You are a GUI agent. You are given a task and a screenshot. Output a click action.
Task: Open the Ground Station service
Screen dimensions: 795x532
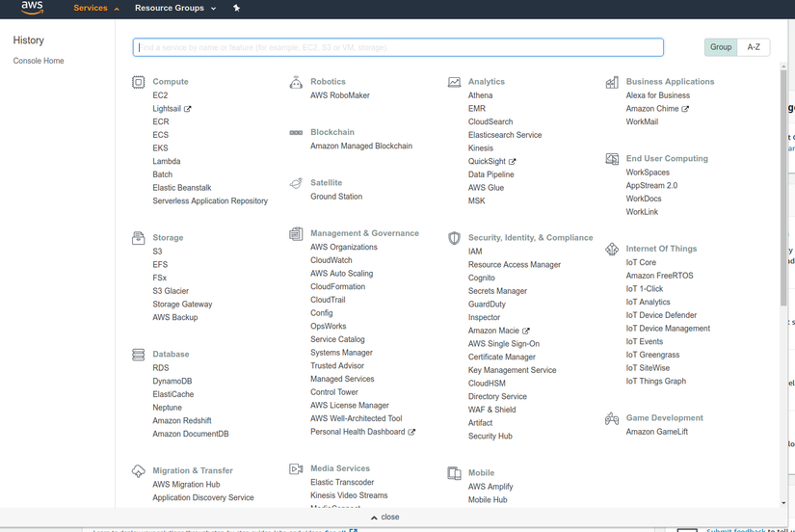(x=336, y=197)
